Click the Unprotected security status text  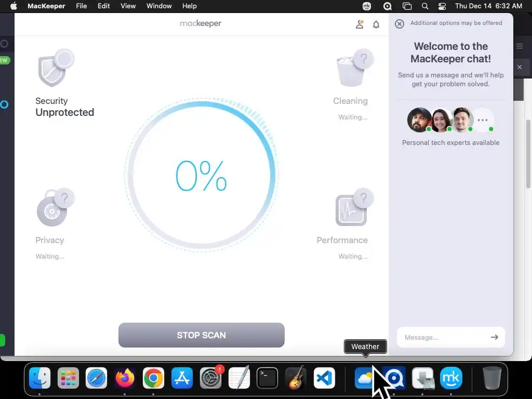pyautogui.click(x=64, y=112)
